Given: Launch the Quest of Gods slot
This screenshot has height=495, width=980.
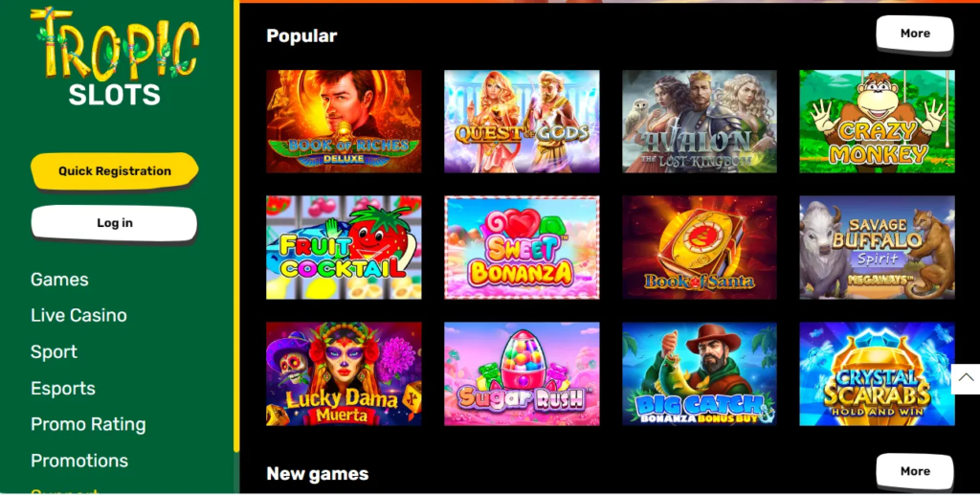Looking at the screenshot, I should [x=522, y=122].
